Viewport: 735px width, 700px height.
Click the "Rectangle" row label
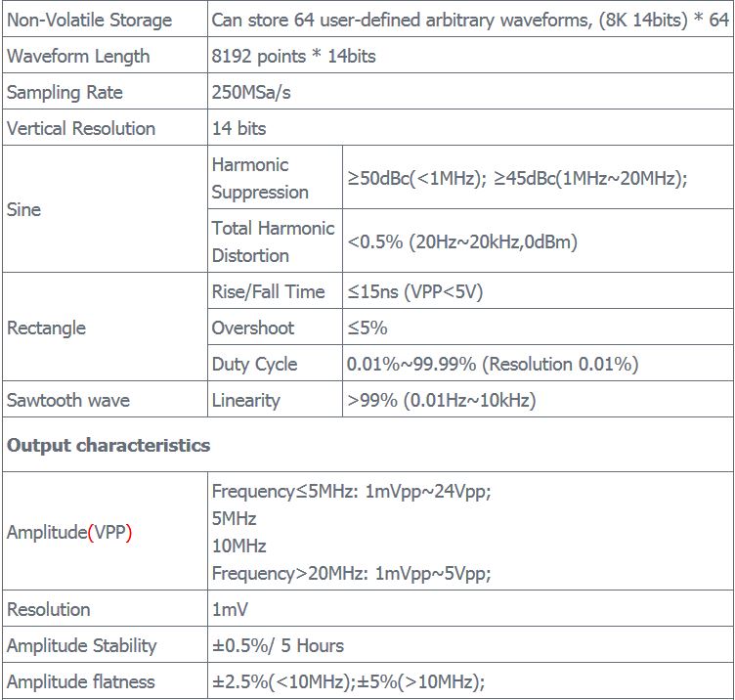coord(46,328)
